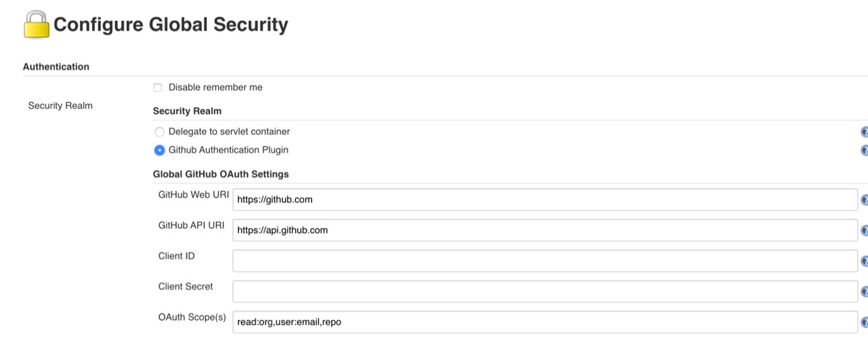Image resolution: width=868 pixels, height=339 pixels.
Task: Select Delegate to servlet container radio
Action: [159, 132]
